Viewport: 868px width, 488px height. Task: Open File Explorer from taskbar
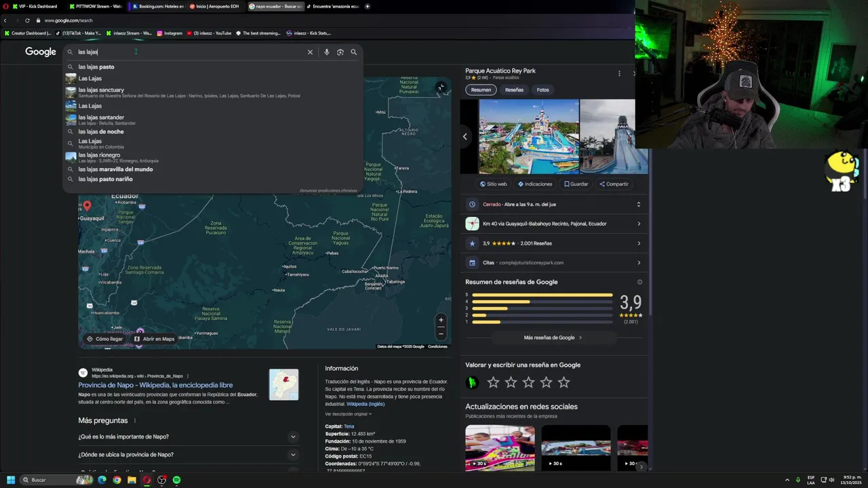click(x=132, y=480)
